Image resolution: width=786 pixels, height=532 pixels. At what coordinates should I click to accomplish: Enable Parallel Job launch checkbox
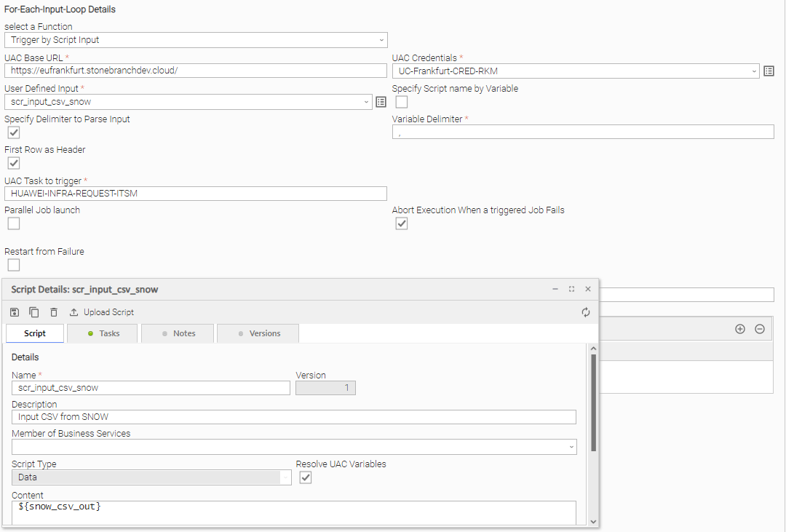14,223
